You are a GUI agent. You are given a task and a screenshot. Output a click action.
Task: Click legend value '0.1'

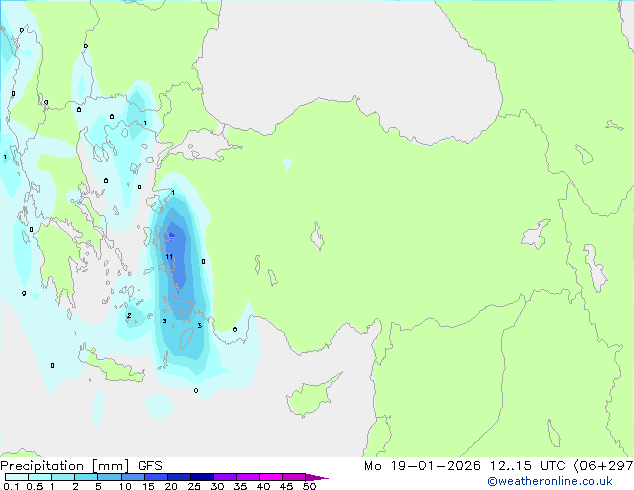click(11, 486)
